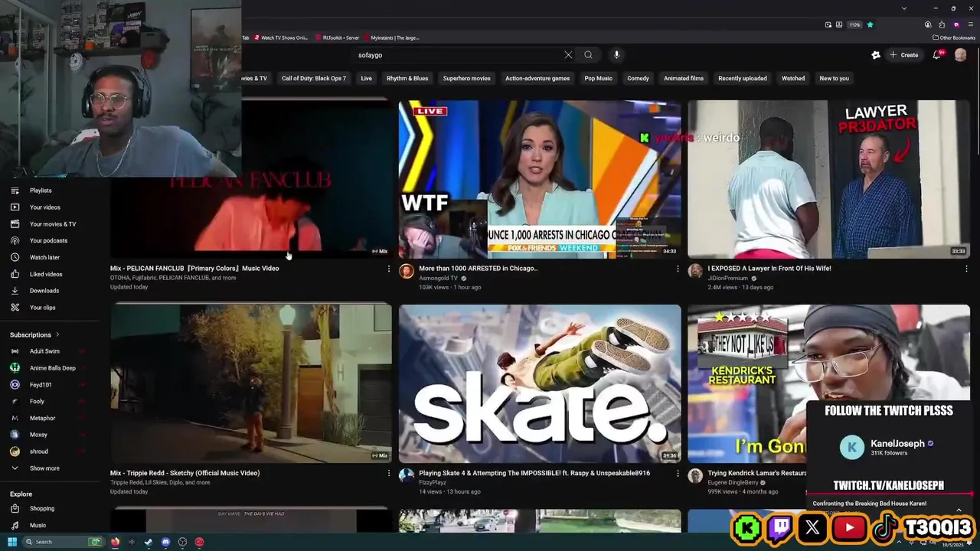Select the Pop Music chip
Viewport: 980px width, 551px height.
click(599, 78)
